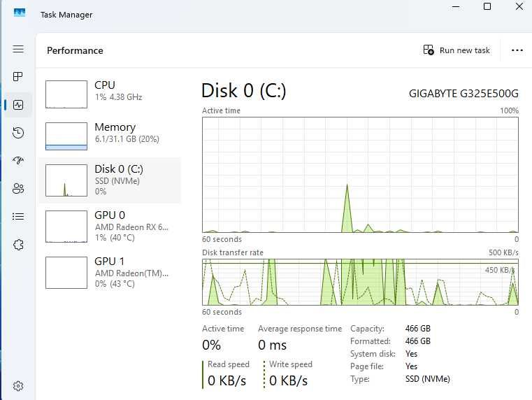Open the Services page icon
The image size is (532, 400).
[18, 245]
